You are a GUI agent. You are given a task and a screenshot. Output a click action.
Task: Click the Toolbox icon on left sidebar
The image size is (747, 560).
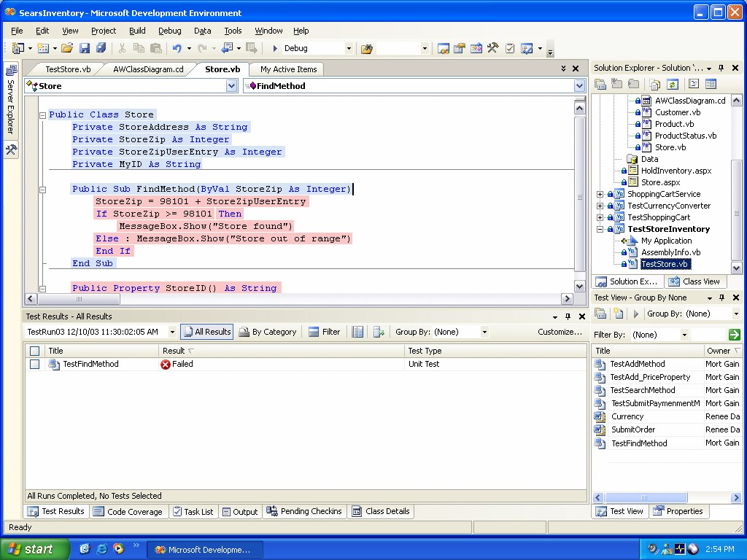pyautogui.click(x=11, y=150)
